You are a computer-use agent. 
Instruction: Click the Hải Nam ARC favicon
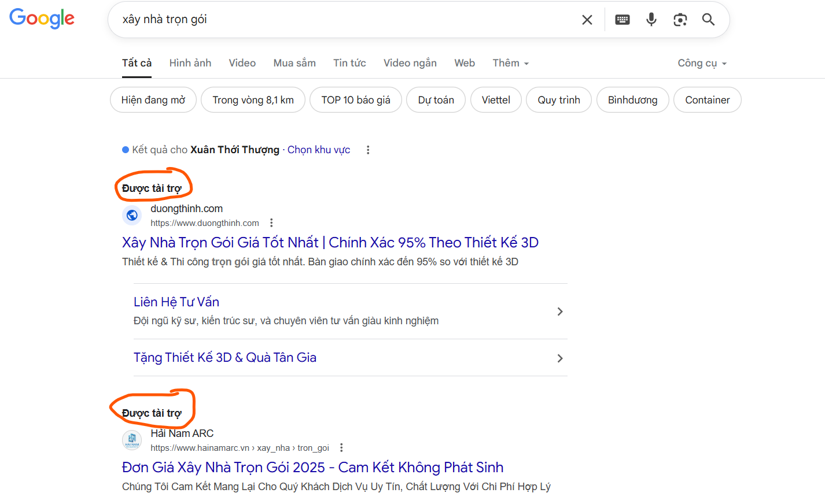click(132, 440)
